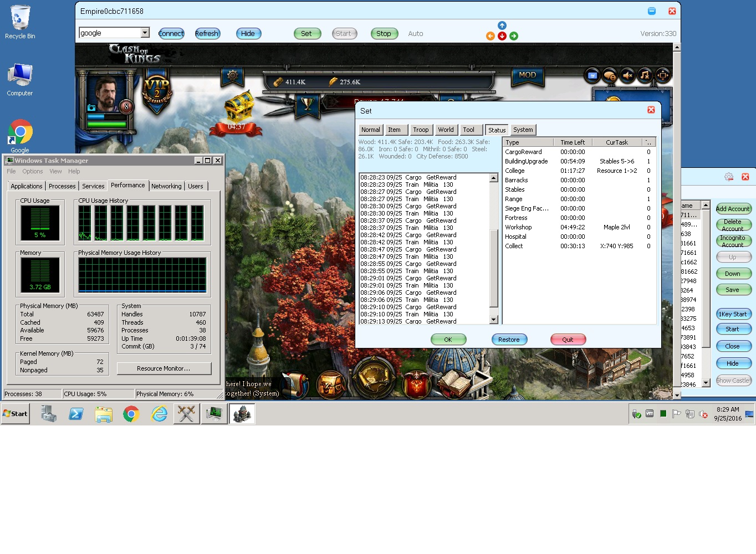Click the Restore button

coord(509,340)
